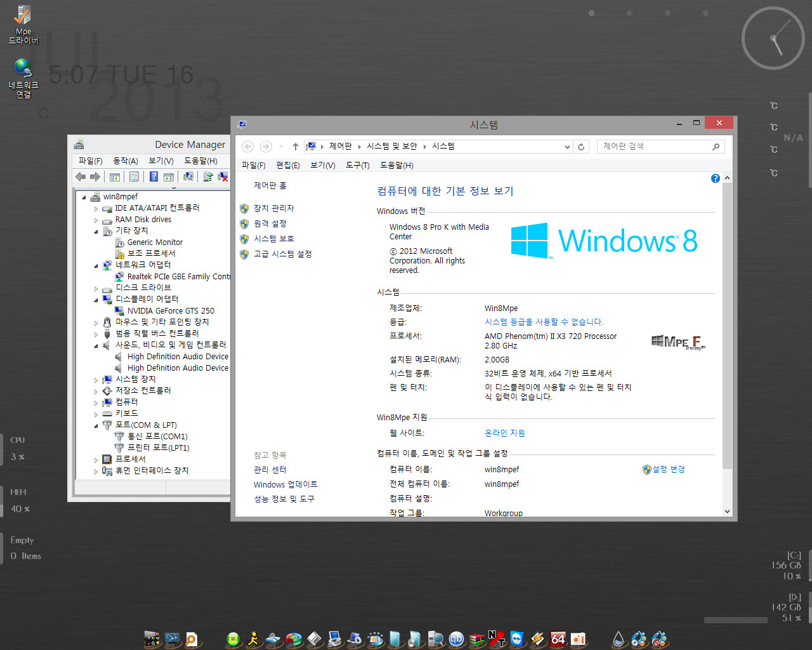812x650 pixels.
Task: Open 원격 설정 link in sidebar
Action: 270,223
